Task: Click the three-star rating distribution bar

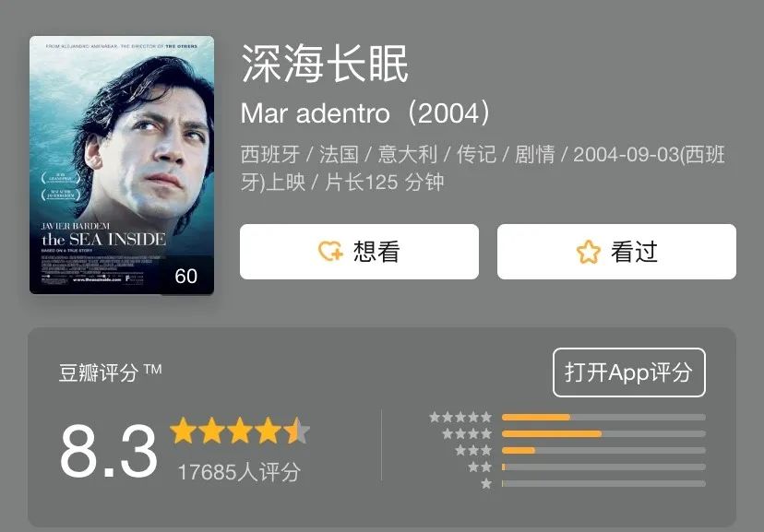Action: pos(603,451)
